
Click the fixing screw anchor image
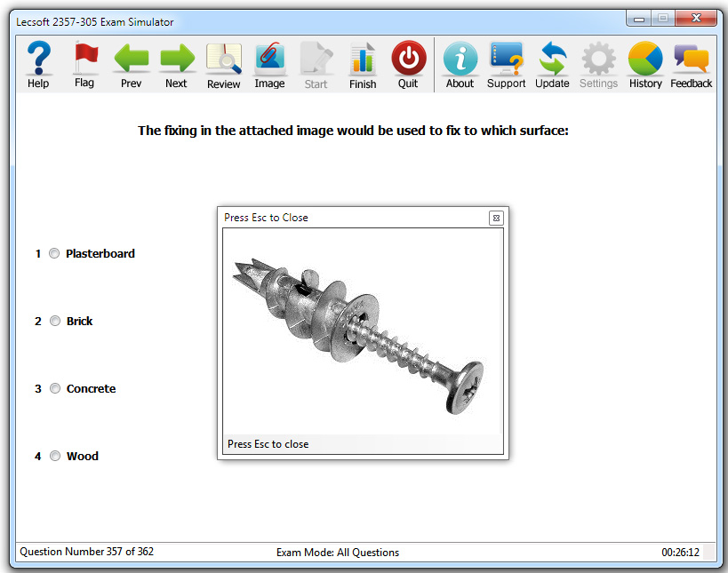[x=359, y=337]
